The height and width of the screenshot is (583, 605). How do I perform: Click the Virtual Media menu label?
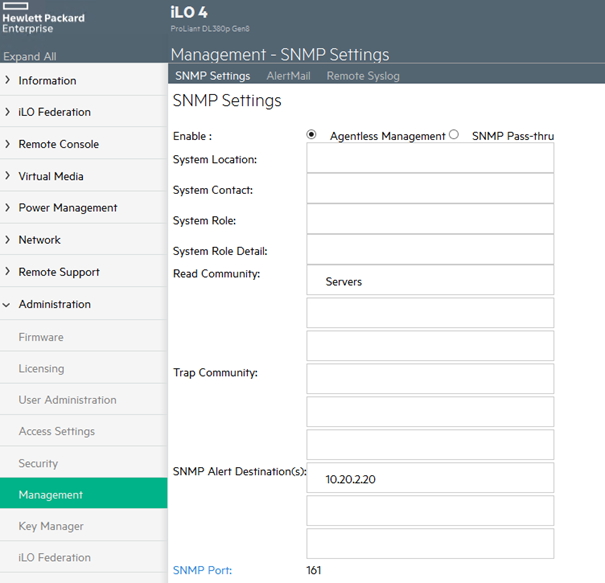51,176
